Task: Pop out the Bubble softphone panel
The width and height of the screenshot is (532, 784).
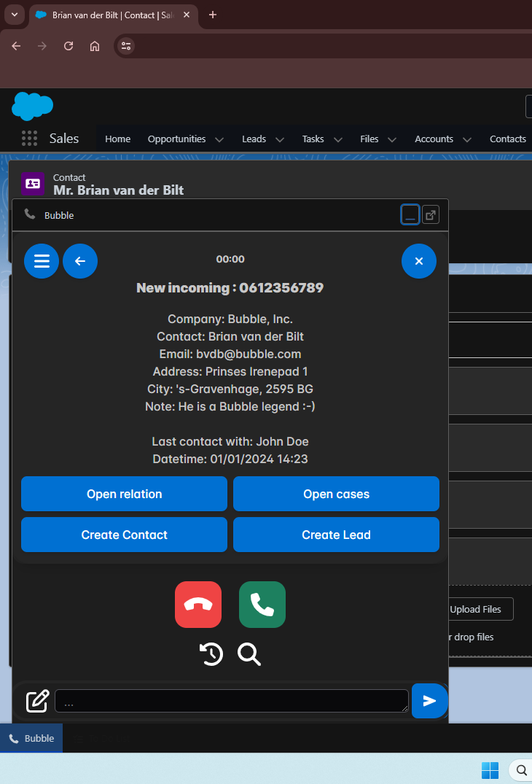Action: (431, 215)
